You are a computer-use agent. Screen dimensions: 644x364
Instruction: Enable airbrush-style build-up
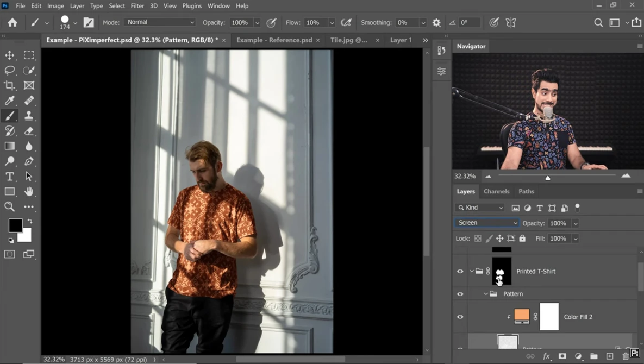point(346,23)
